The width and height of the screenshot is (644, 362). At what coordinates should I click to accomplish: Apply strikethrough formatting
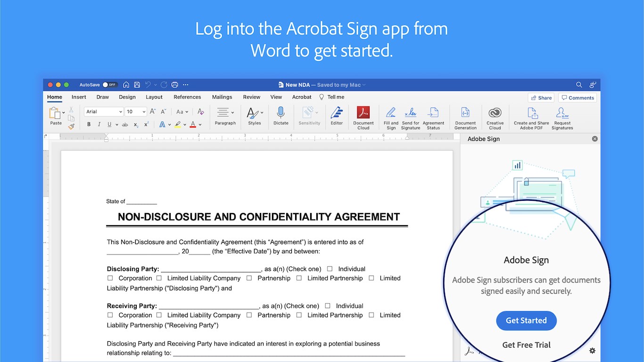[x=125, y=124]
